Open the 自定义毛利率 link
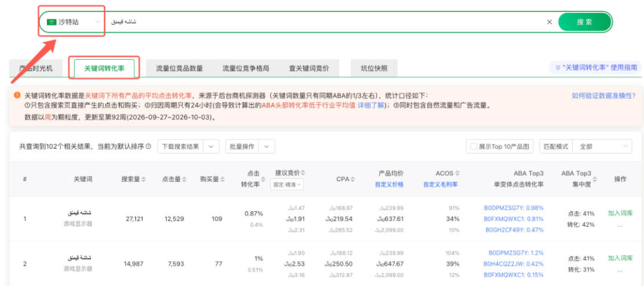The image size is (644, 286). (x=440, y=185)
